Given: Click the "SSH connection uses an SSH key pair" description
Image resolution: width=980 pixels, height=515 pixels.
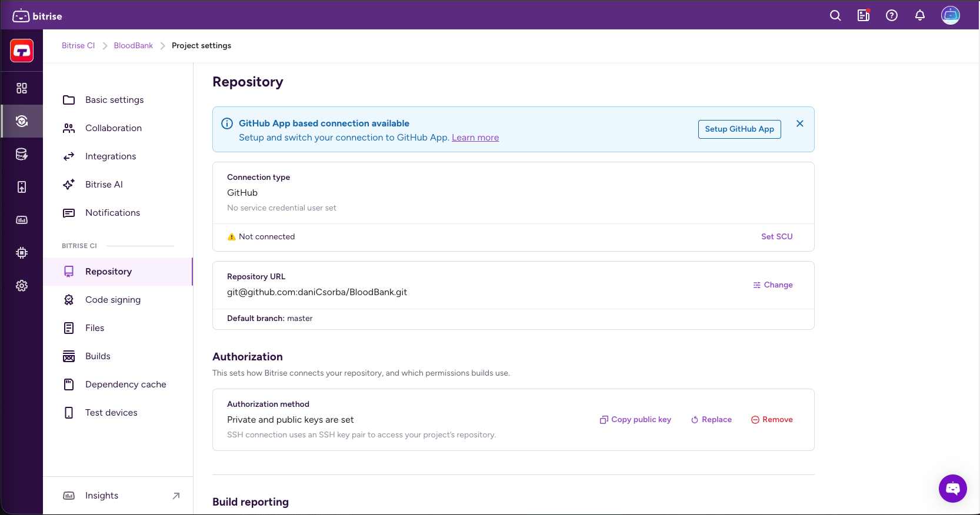Looking at the screenshot, I should (362, 435).
